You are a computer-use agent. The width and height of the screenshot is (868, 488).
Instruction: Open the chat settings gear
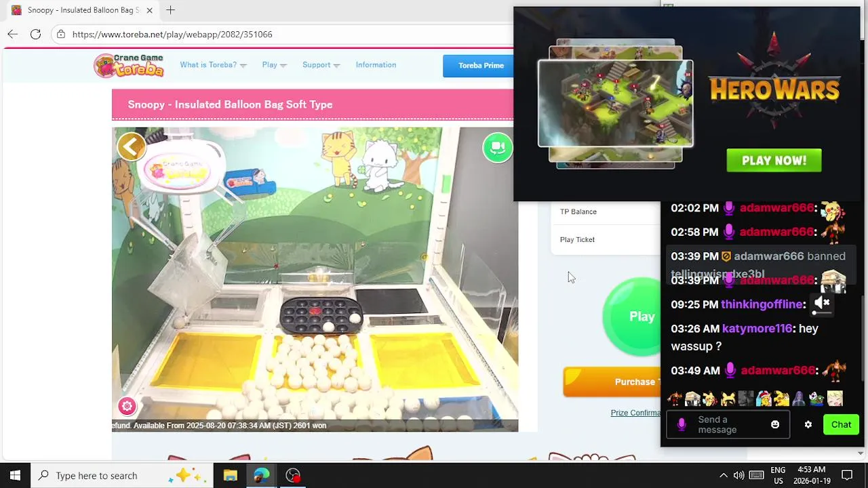808,424
